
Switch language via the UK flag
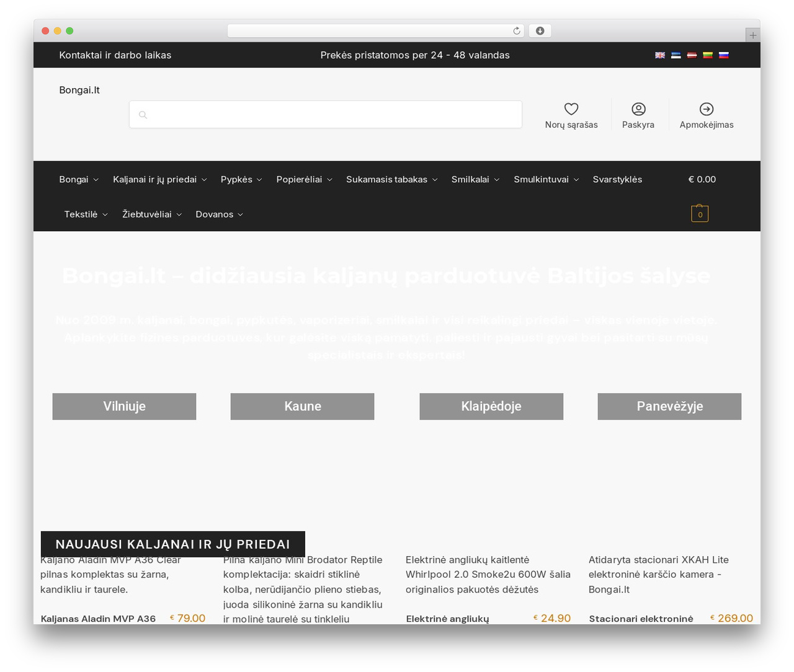click(x=660, y=55)
